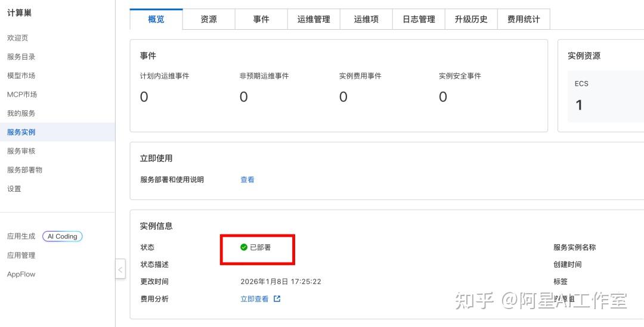
Task: Click the 实例安全事件 count
Action: point(442,97)
